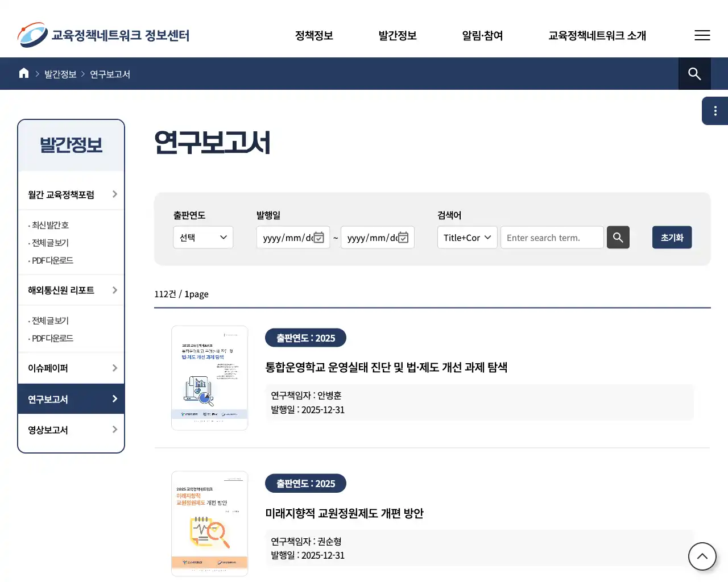Open the 알림·참여 top navigation menu
728x582 pixels.
click(482, 35)
